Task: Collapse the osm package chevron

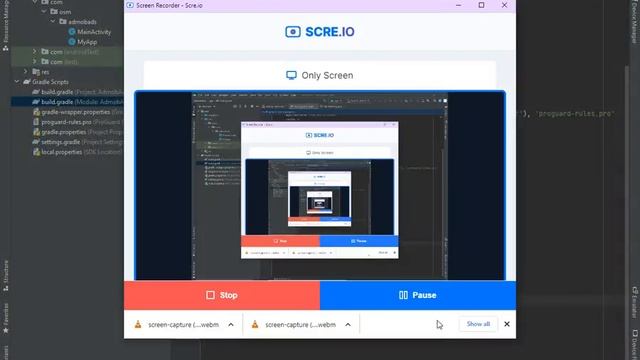Action: pyautogui.click(x=44, y=11)
